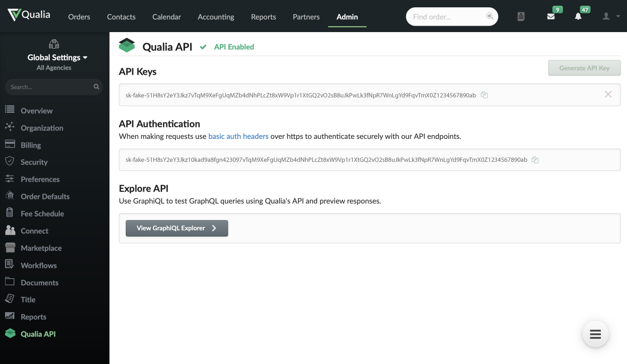627x364 pixels.
Task: Open Reports in the left sidebar
Action: click(34, 317)
